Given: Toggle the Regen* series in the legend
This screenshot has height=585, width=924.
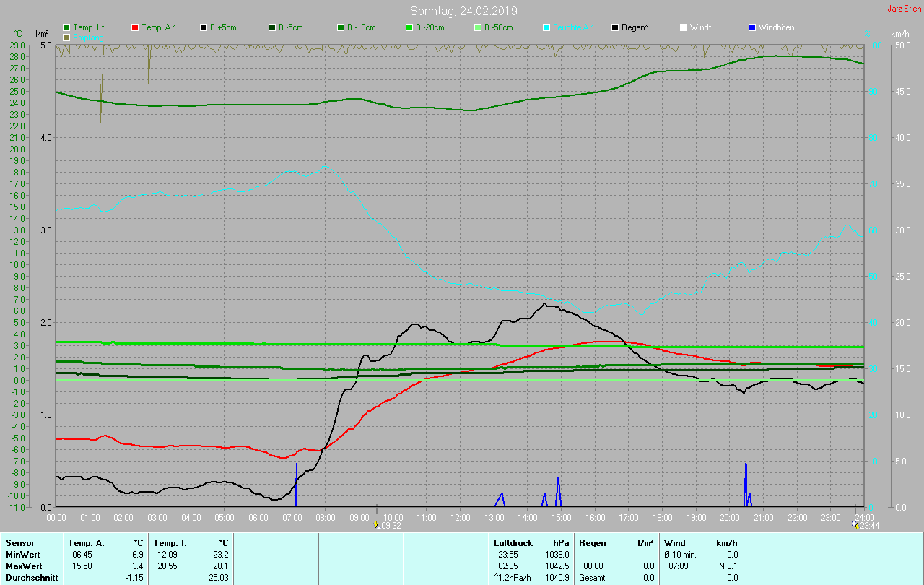Looking at the screenshot, I should tap(615, 27).
